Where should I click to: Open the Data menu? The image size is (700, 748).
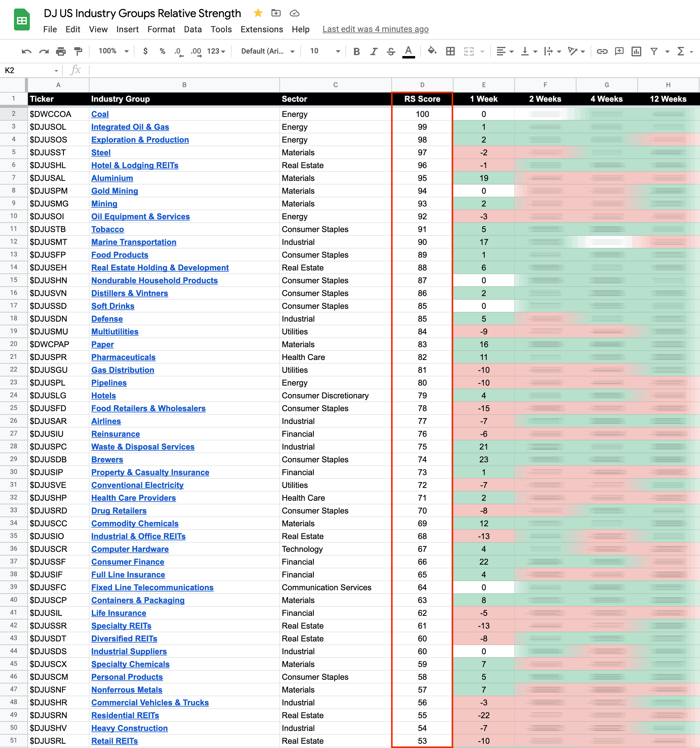(x=193, y=29)
